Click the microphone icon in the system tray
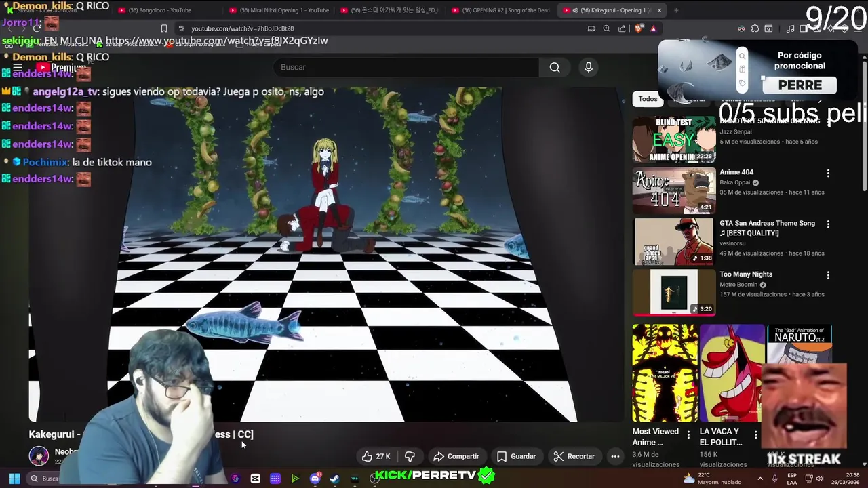 coord(774,479)
